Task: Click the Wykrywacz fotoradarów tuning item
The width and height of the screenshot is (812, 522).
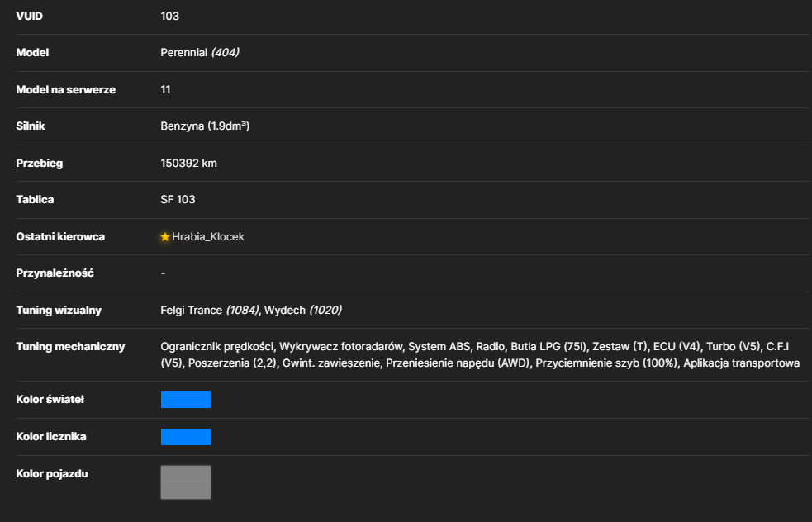Action: pyautogui.click(x=341, y=346)
